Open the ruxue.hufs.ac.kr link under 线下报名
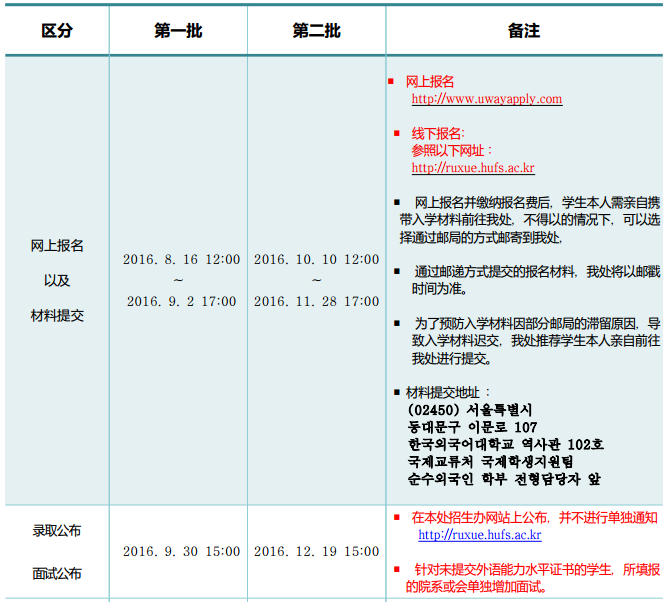Viewport: 671px width, 602px height. pos(472,168)
